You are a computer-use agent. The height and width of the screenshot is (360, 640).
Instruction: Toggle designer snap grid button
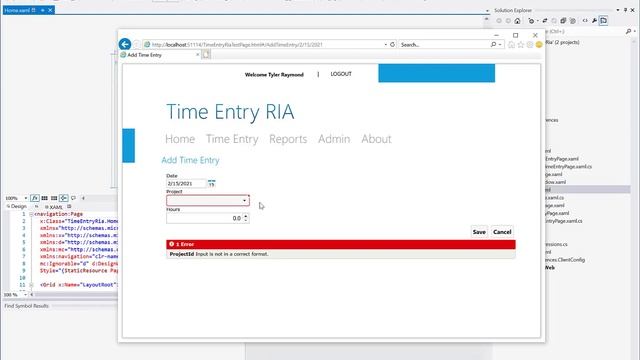point(44,198)
